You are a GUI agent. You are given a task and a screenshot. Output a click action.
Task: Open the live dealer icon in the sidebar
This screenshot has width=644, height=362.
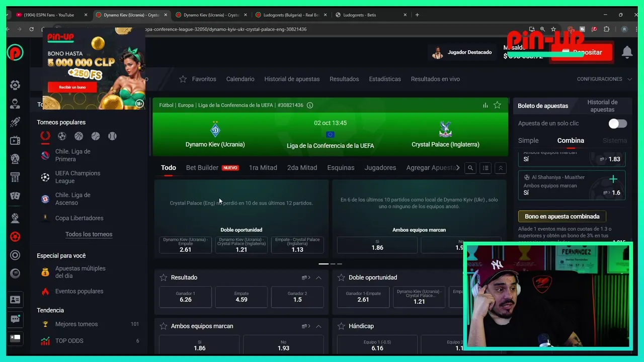point(15,104)
